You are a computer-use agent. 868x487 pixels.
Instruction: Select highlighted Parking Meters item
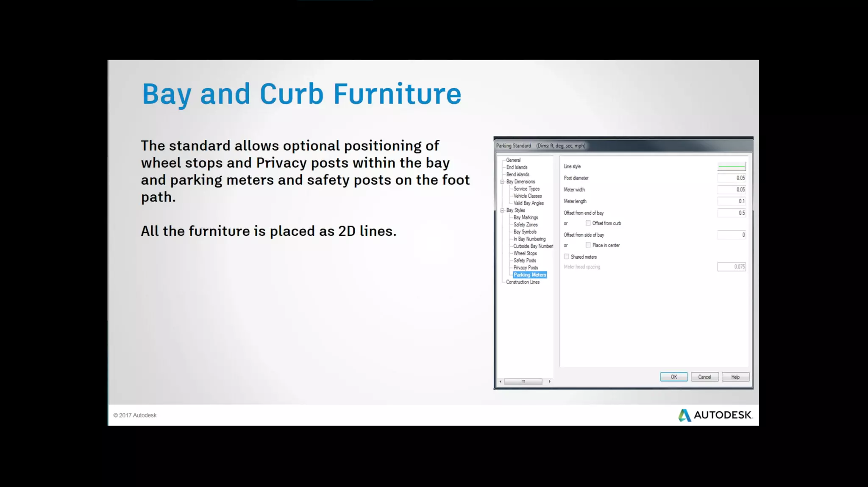(x=530, y=275)
